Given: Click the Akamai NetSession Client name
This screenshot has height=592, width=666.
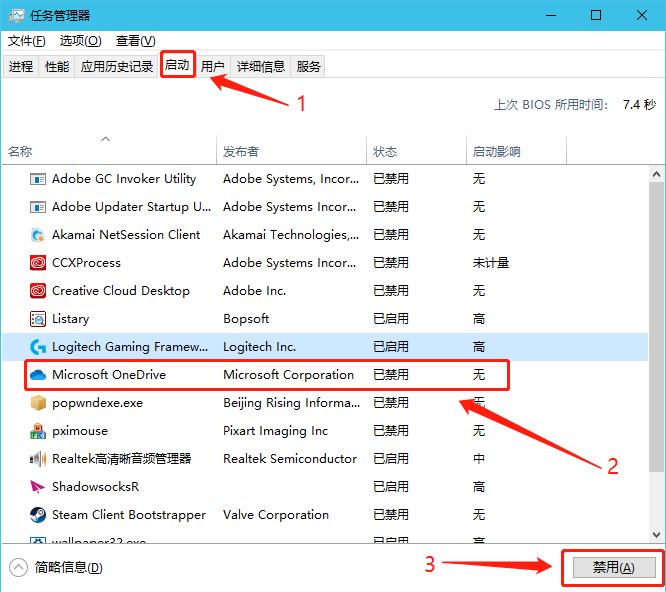Looking at the screenshot, I should click(x=126, y=235).
